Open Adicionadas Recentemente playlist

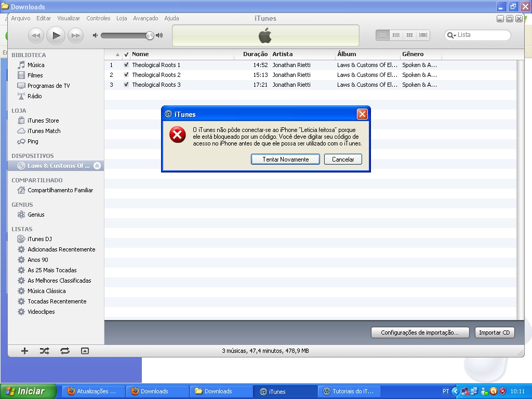pyautogui.click(x=61, y=249)
